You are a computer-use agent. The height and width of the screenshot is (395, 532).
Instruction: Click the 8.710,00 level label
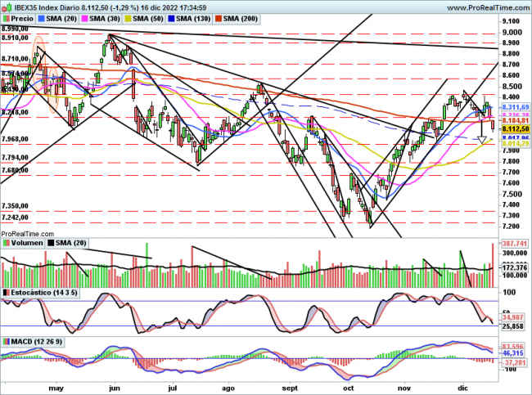pyautogui.click(x=15, y=59)
